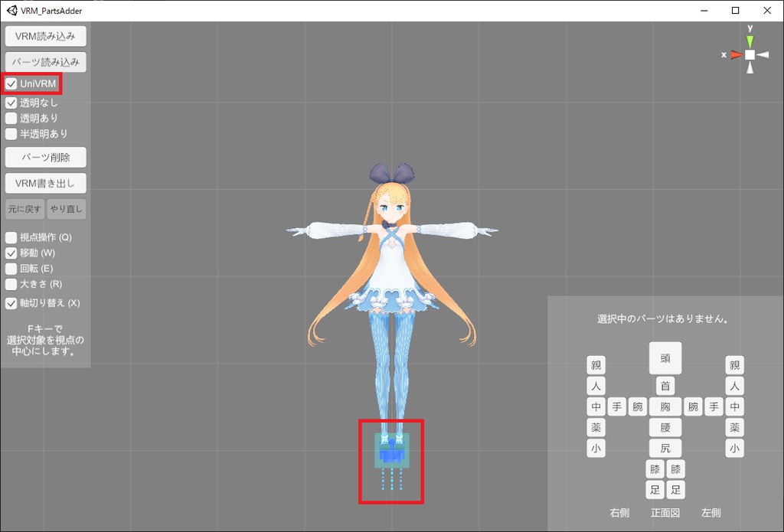Click the VRM書き出し export button

(x=44, y=183)
